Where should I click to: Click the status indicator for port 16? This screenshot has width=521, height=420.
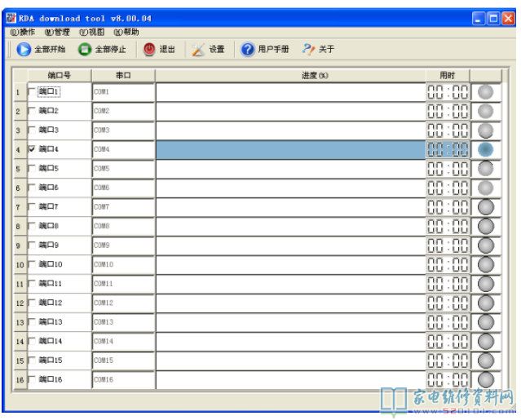(x=485, y=379)
